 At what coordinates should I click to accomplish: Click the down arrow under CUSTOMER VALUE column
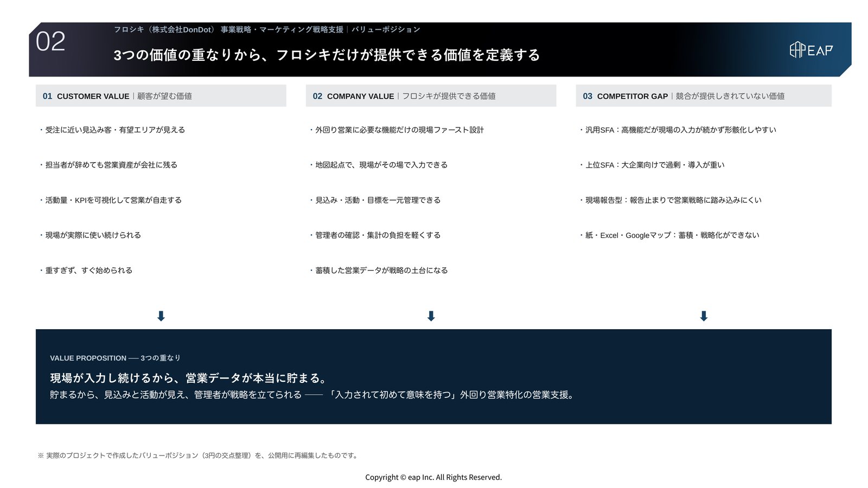click(161, 316)
